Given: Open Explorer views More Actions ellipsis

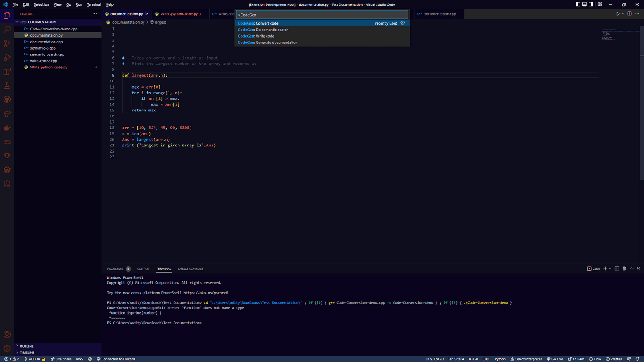Looking at the screenshot, I should [94, 14].
